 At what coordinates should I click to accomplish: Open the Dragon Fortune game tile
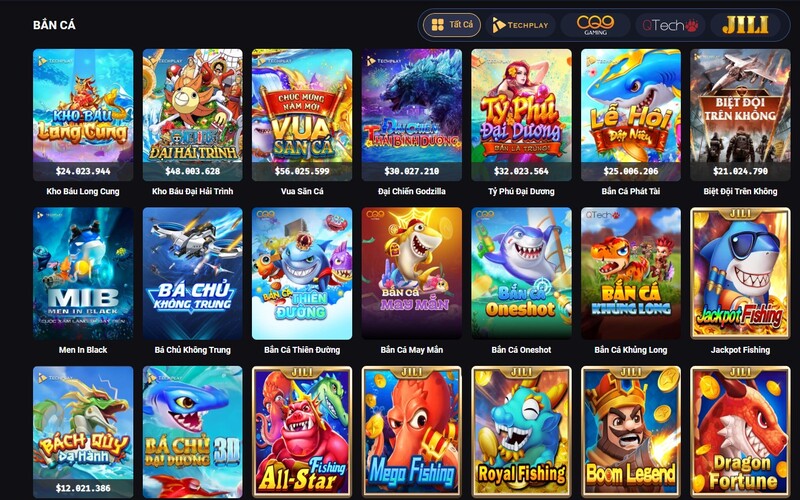click(x=740, y=433)
